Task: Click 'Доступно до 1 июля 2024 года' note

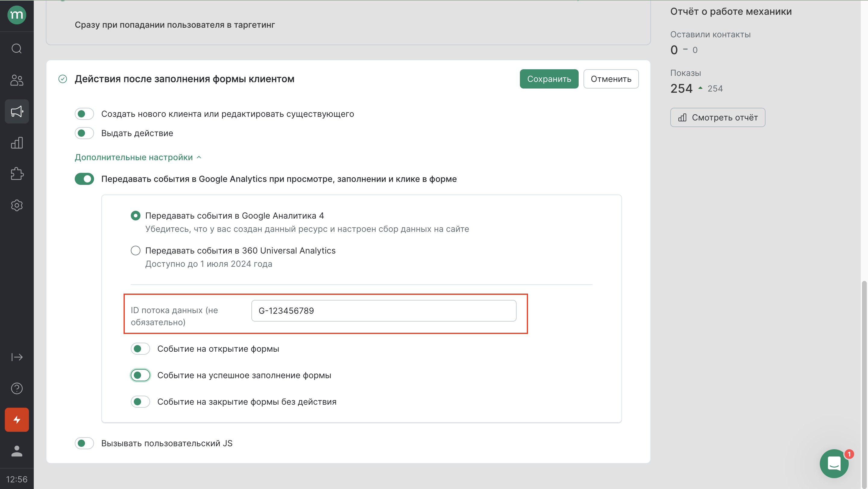Action: coord(209,264)
